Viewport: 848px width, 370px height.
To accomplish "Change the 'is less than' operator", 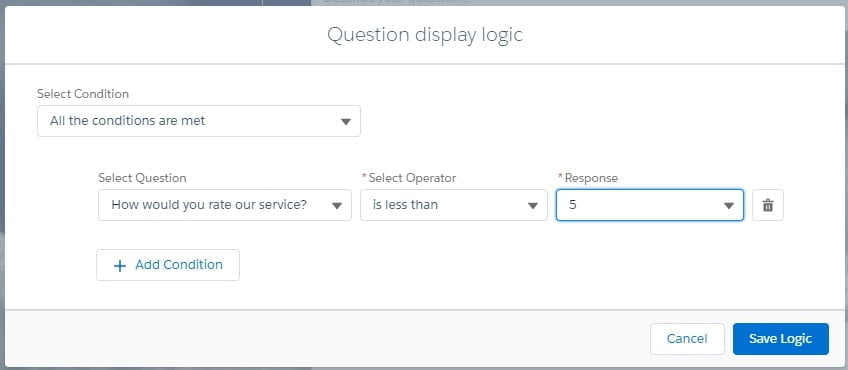I will [x=454, y=205].
